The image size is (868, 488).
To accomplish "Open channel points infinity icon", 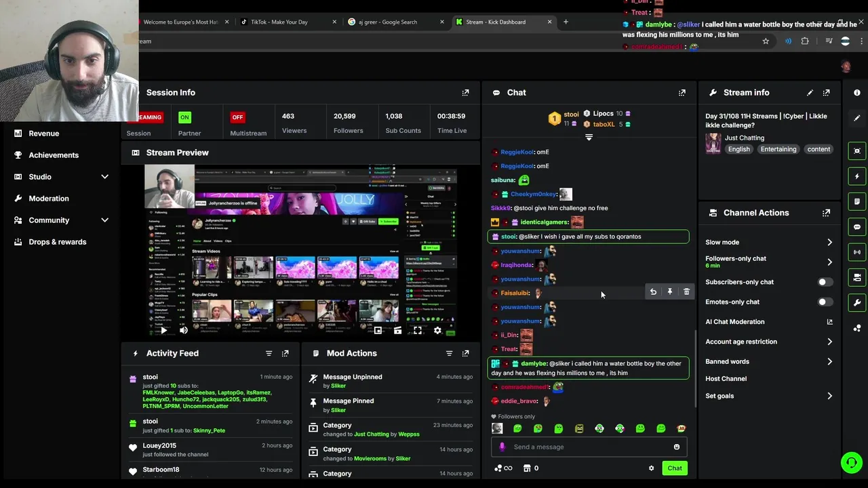I will tap(503, 468).
